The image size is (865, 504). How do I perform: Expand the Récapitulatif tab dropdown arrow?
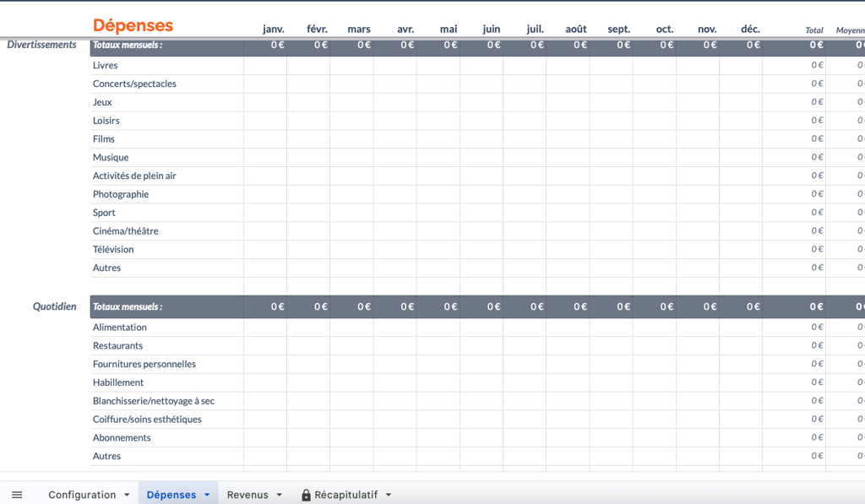point(389,495)
